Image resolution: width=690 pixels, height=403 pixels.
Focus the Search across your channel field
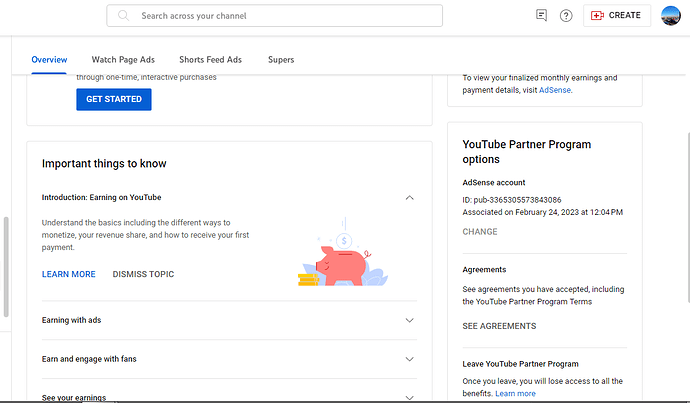(x=275, y=16)
